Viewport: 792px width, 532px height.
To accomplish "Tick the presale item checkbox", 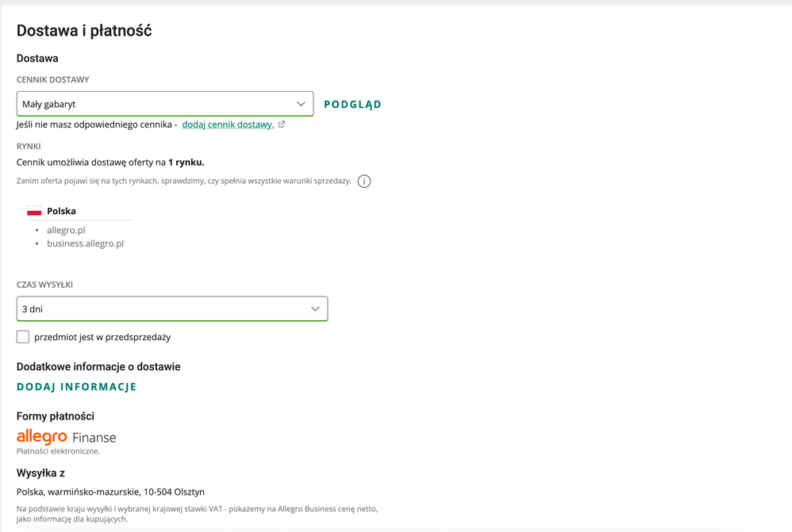I will (x=23, y=337).
